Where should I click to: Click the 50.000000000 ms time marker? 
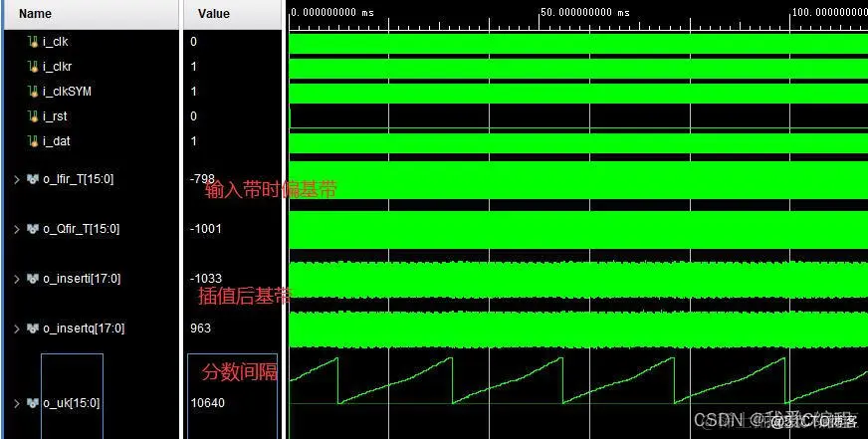tap(584, 13)
